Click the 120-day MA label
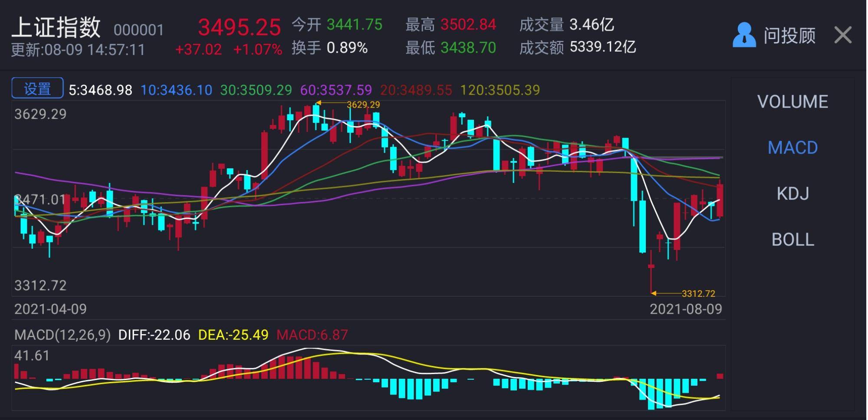The image size is (868, 420). (500, 90)
